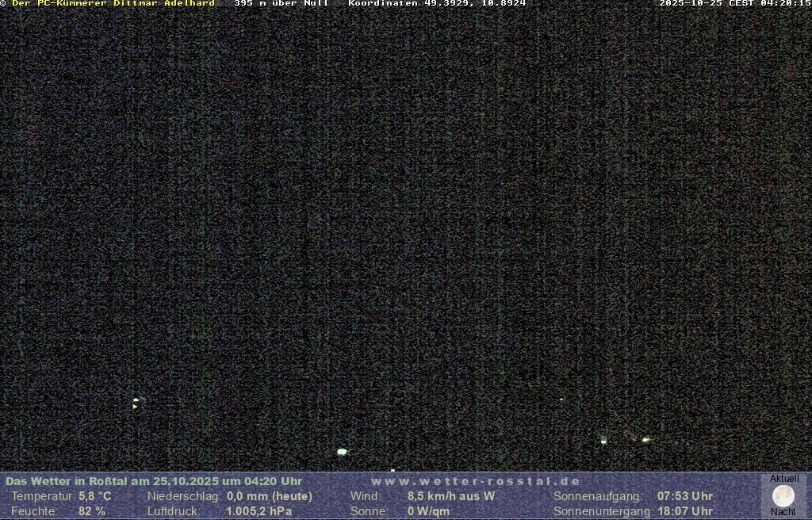812x520 pixels.
Task: Click the Sonnenaufgang time 07:53 Uhr
Action: pos(685,496)
